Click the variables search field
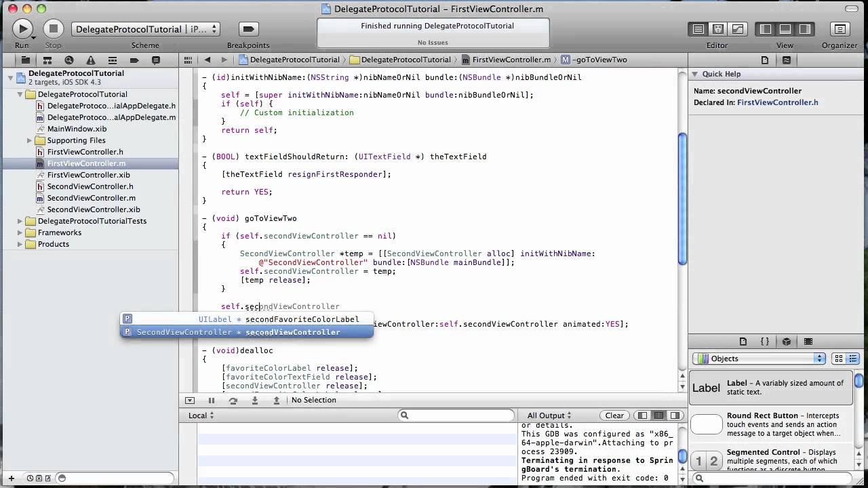 [456, 415]
